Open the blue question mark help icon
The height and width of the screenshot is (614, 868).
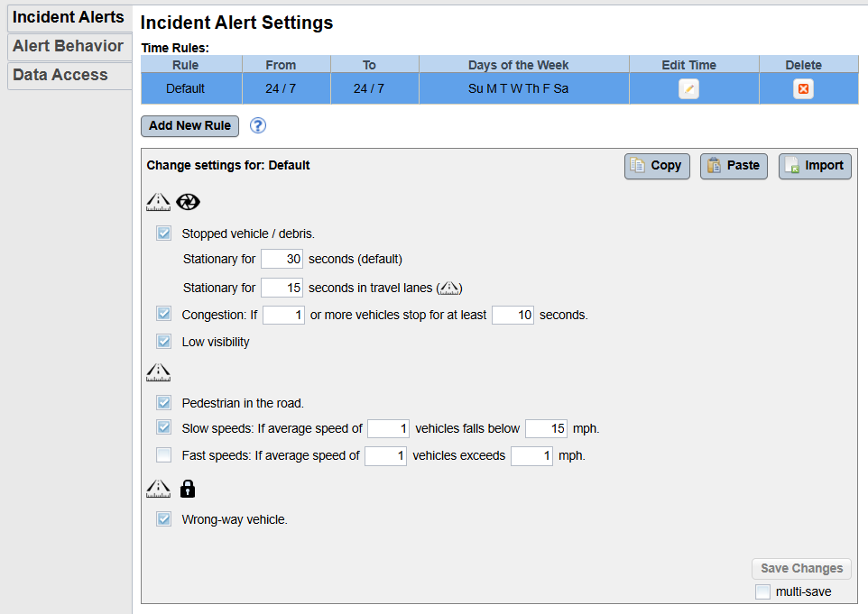257,125
